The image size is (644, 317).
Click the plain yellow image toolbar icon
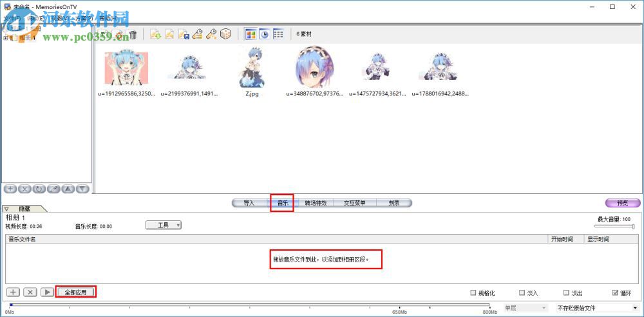169,35
